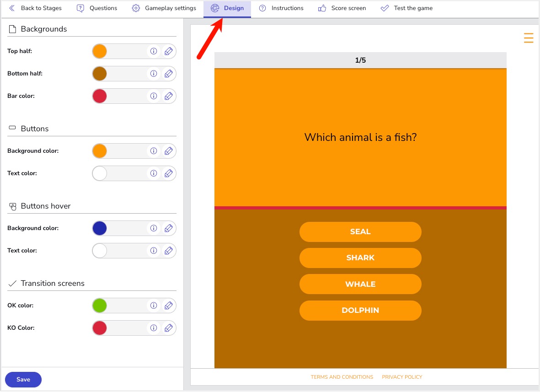Click info icon for hover Background color

[154, 228]
